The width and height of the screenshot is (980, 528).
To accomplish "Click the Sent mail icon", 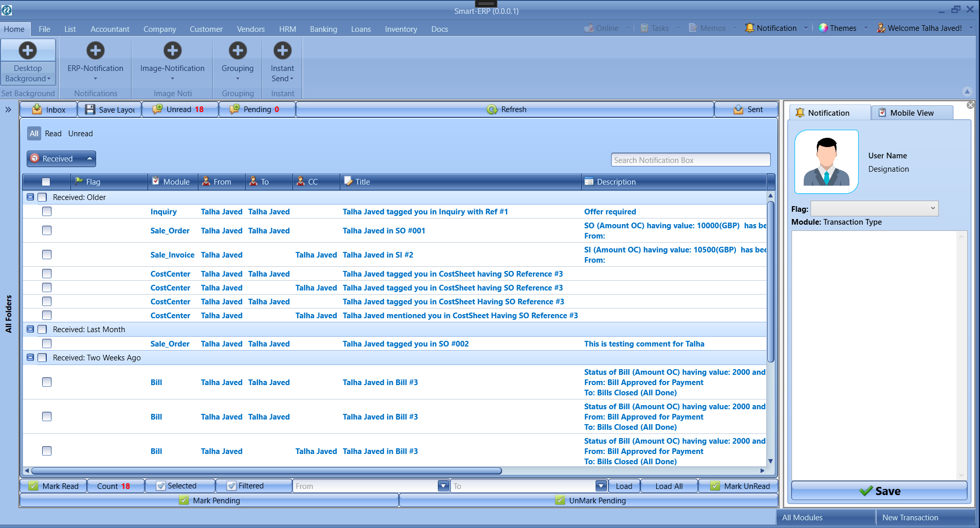I will [738, 110].
